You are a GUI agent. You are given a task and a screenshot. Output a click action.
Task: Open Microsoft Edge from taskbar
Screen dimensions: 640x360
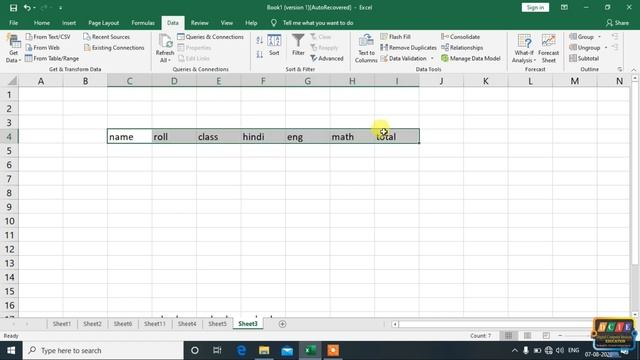click(241, 350)
